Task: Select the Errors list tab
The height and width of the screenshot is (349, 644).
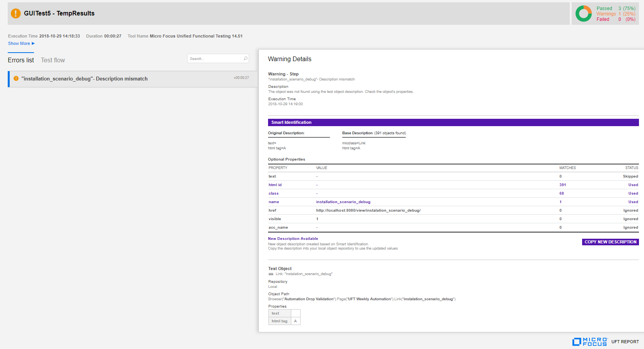Action: pyautogui.click(x=21, y=60)
